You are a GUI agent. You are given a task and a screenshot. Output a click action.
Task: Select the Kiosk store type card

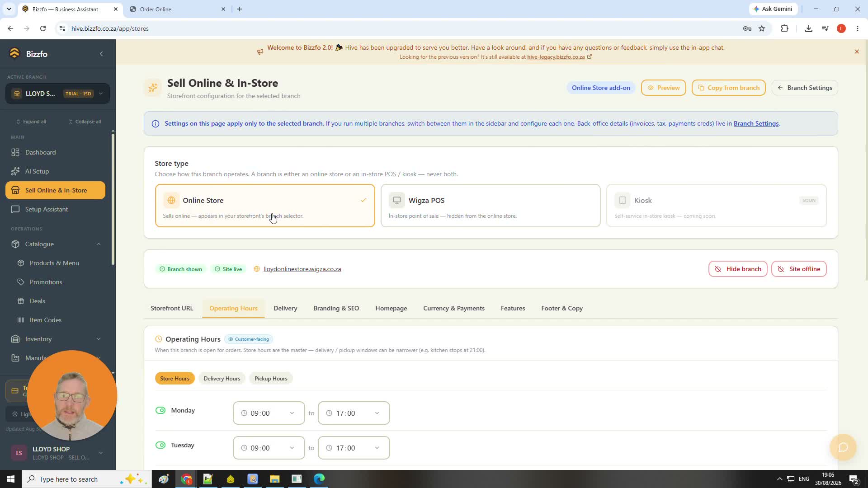click(717, 206)
